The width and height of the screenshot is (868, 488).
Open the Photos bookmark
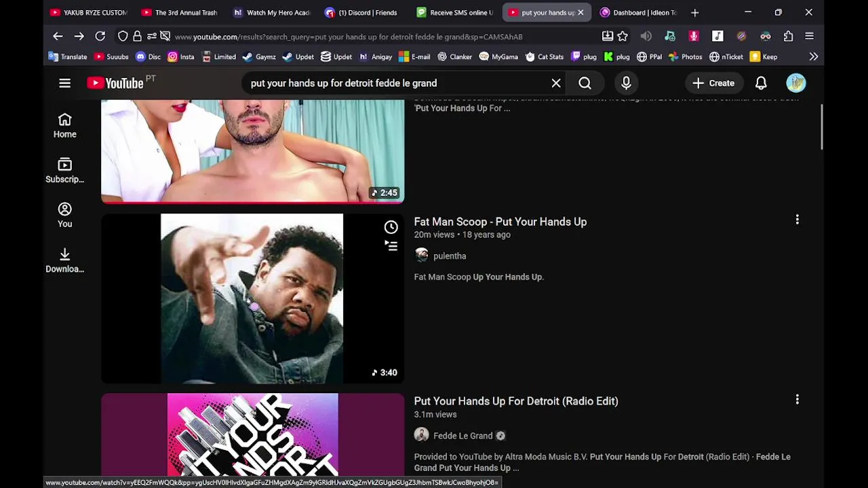(x=685, y=57)
